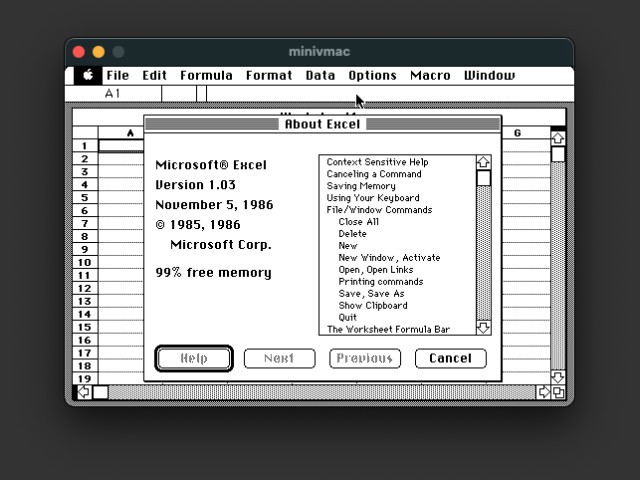Image resolution: width=640 pixels, height=480 pixels.
Task: Open the Format menu
Action: (269, 76)
